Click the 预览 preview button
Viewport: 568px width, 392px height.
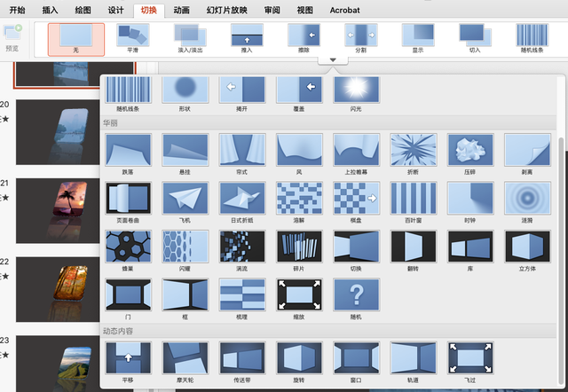(12, 37)
